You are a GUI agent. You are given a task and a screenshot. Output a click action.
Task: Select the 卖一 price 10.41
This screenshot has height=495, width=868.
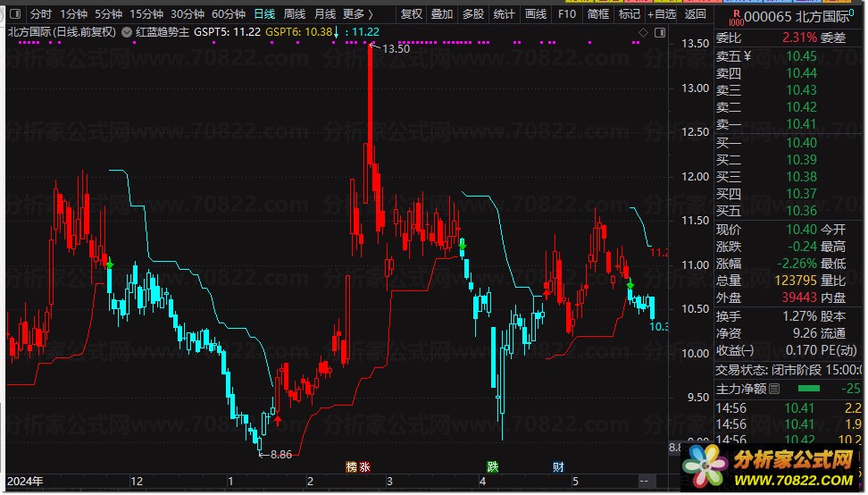click(801, 124)
